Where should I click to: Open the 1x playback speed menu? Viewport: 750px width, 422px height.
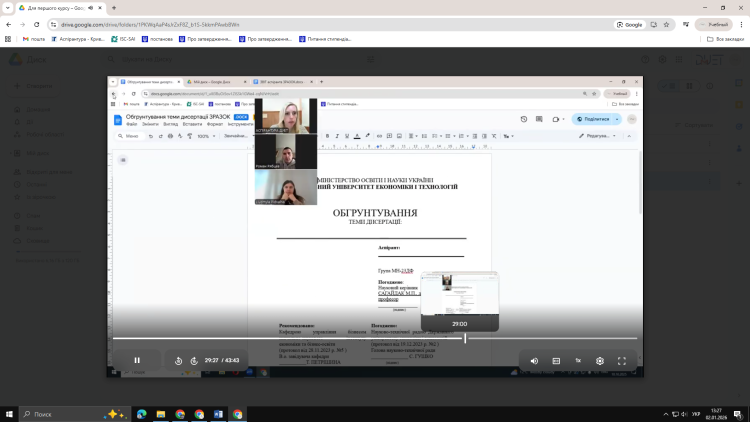click(x=578, y=360)
